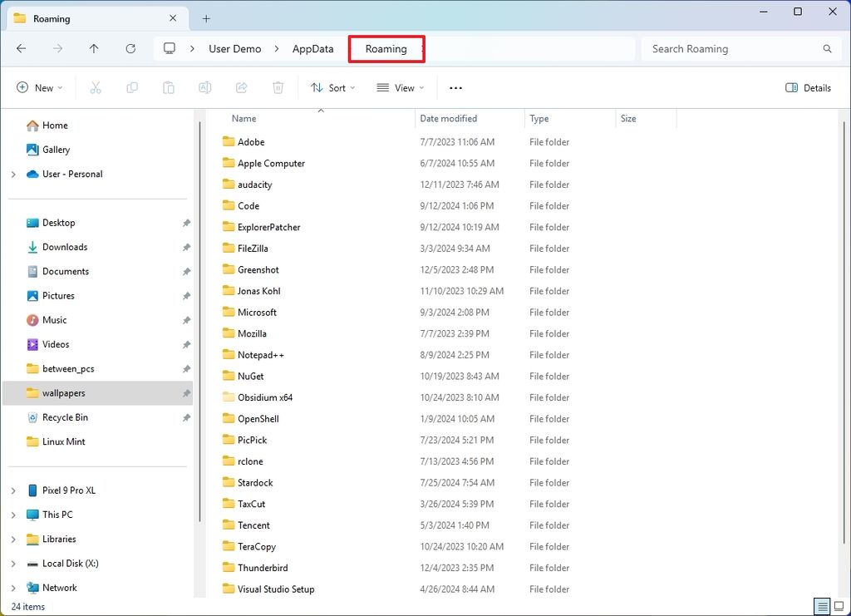Select the Cut icon in the toolbar

click(96, 87)
